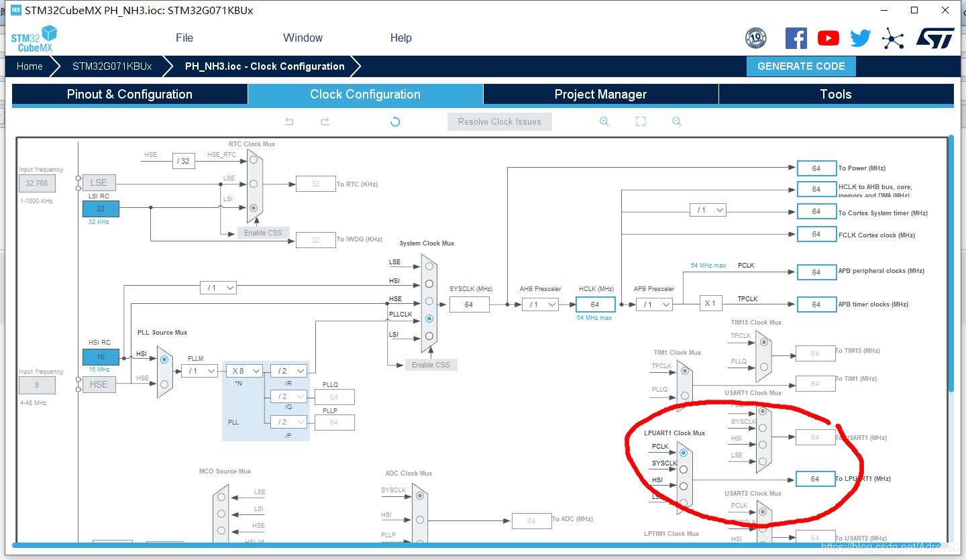Open the ST Twitter icon
The image size is (966, 560).
(861, 38)
